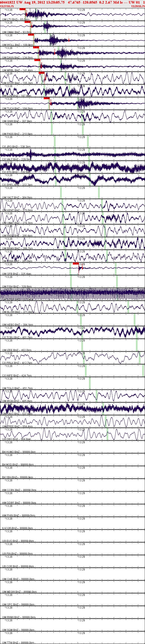Select station label CC PRLK BHZ 412.7km

point(17,363)
